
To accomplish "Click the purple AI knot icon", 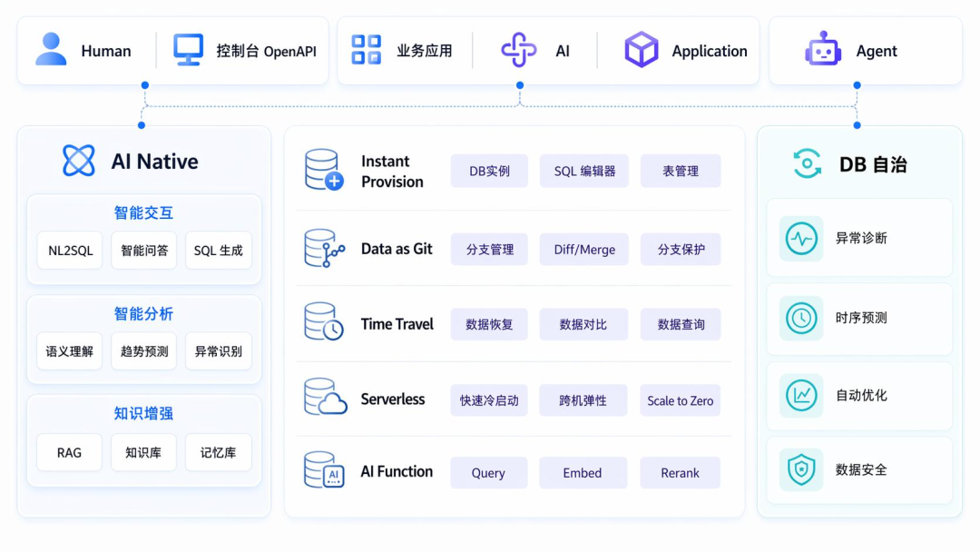I will point(519,50).
